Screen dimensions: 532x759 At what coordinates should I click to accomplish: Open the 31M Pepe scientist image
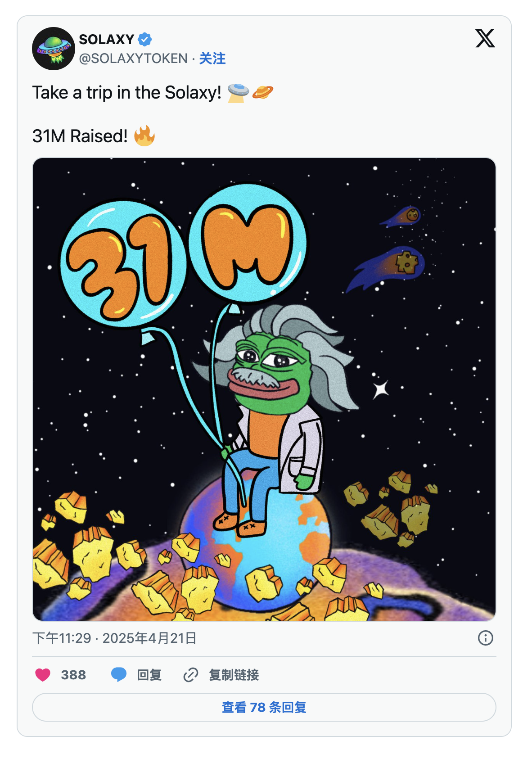(x=264, y=389)
